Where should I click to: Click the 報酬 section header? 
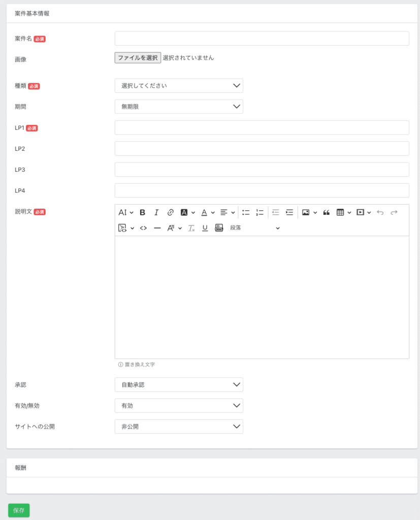(21, 468)
